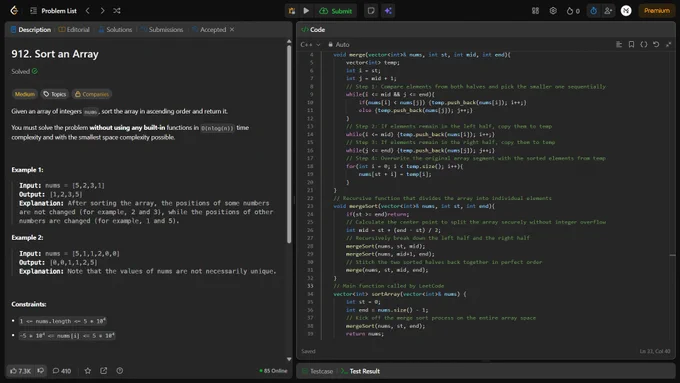680x383 pixels.
Task: Click the 85 Online indicator
Action: 273,371
